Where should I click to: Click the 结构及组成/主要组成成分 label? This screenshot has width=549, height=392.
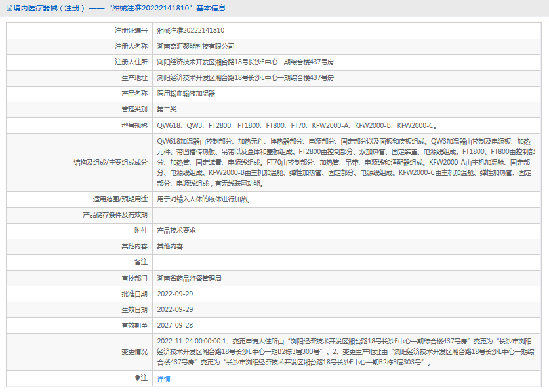point(111,163)
